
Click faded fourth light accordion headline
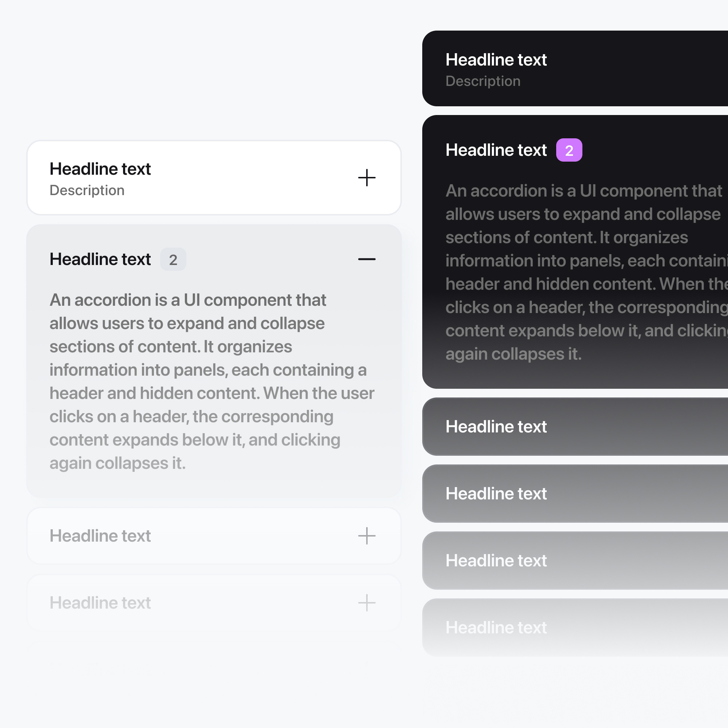coord(100,603)
